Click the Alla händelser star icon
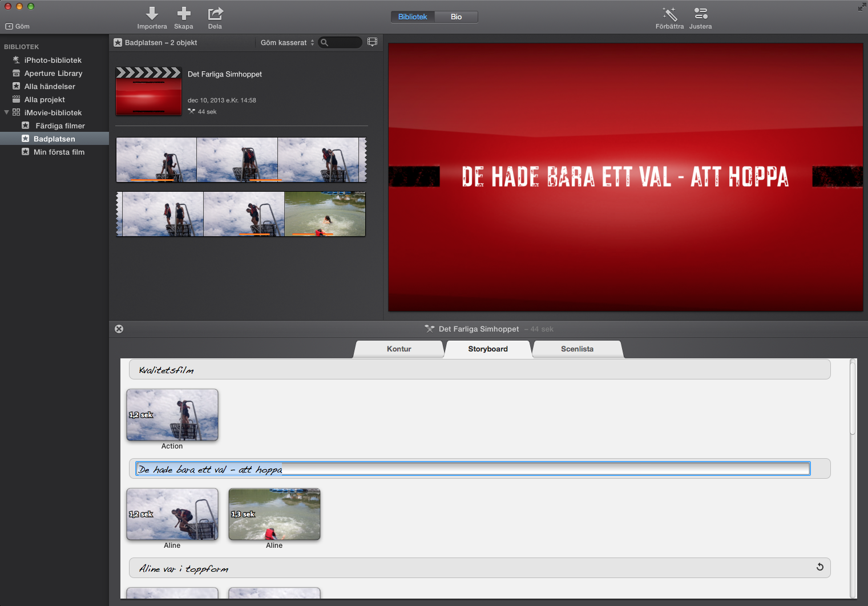 tap(16, 86)
